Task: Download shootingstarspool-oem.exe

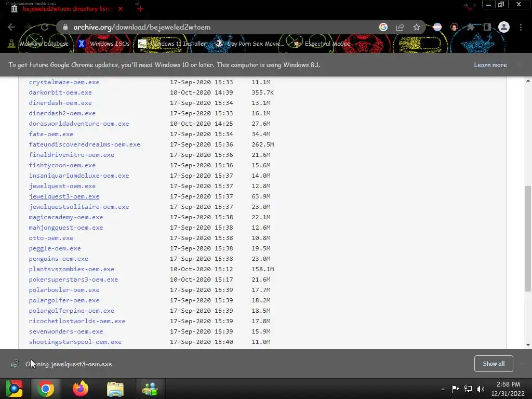Action: pos(75,342)
